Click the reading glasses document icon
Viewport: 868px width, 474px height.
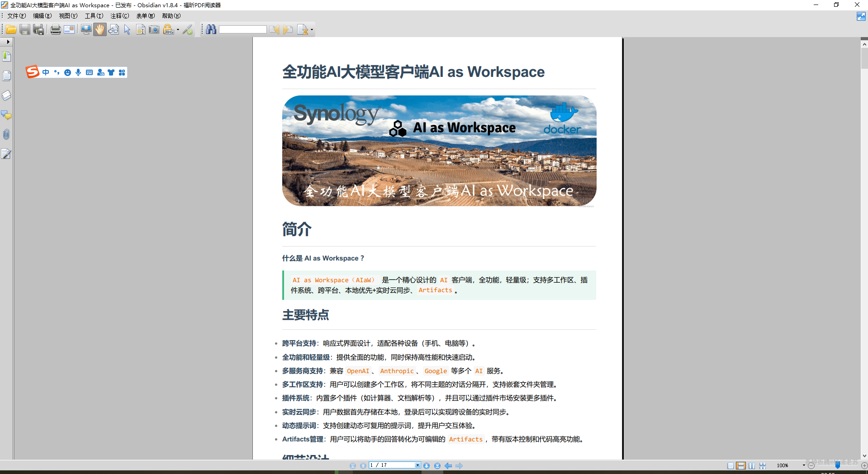[x=114, y=30]
